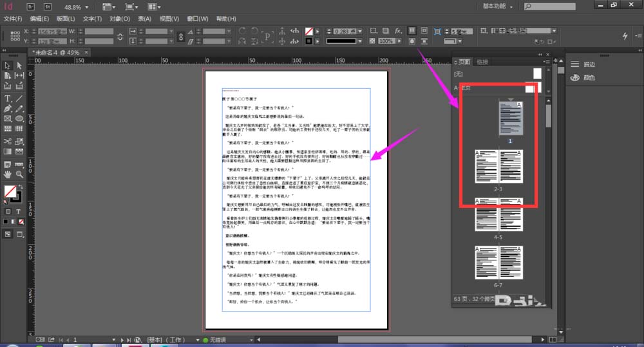The height and width of the screenshot is (347, 644).
Task: Select the Pencil tool
Action: (19, 109)
